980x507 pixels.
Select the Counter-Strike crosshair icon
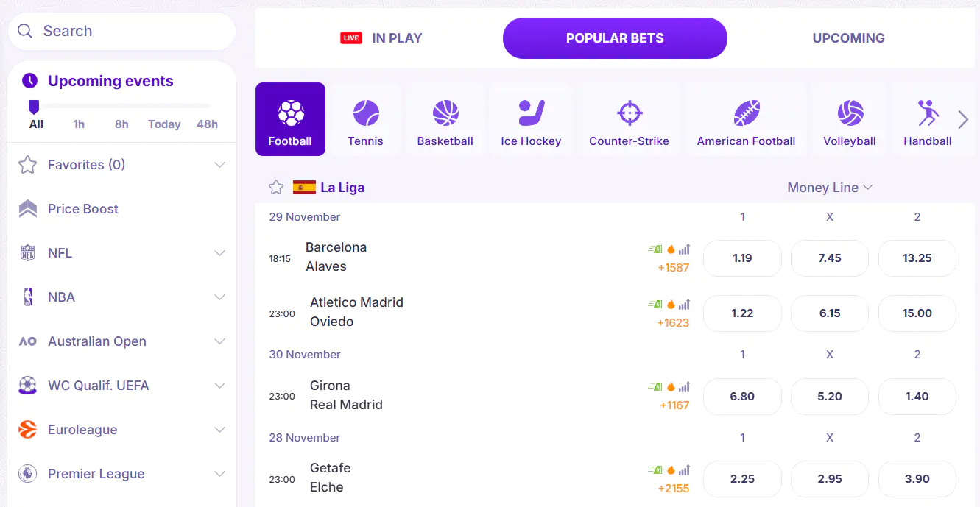pos(630,114)
